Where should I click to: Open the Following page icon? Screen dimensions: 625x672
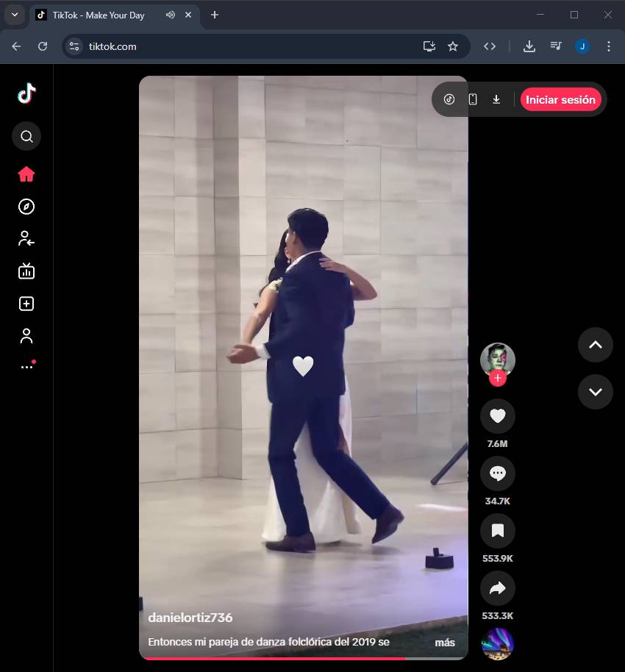click(26, 238)
